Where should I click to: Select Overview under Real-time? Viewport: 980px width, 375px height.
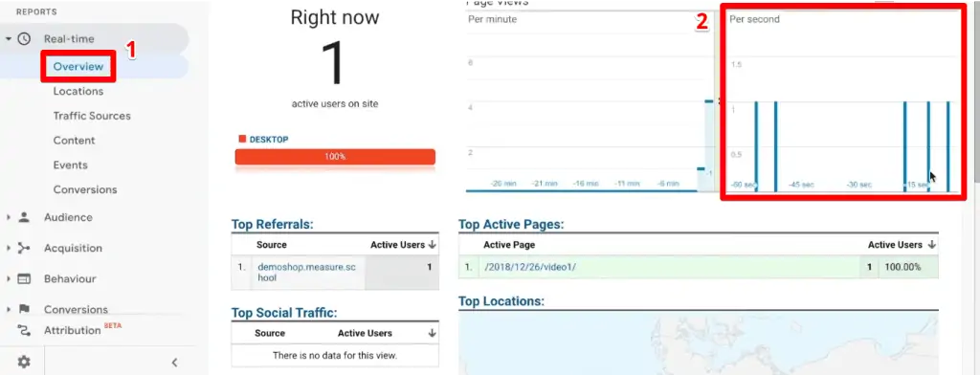78,66
